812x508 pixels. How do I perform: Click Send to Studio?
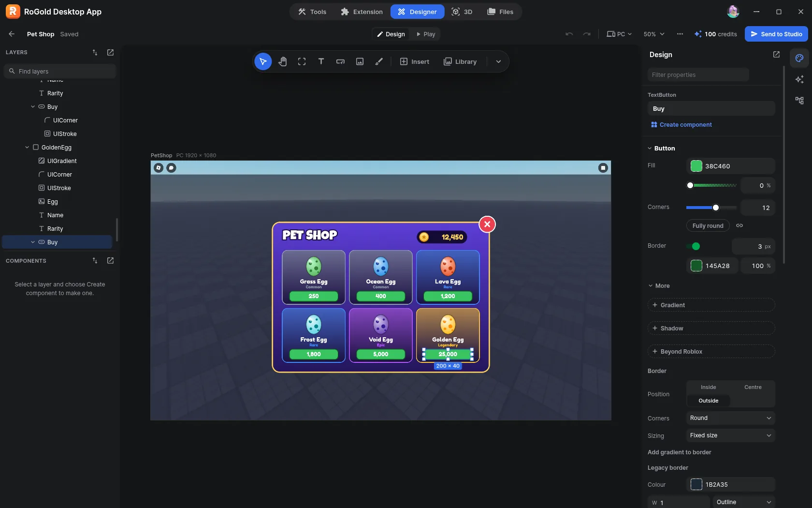(776, 34)
